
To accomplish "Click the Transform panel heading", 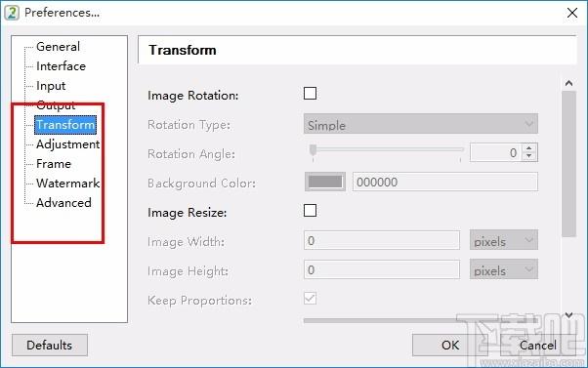I will (x=183, y=50).
